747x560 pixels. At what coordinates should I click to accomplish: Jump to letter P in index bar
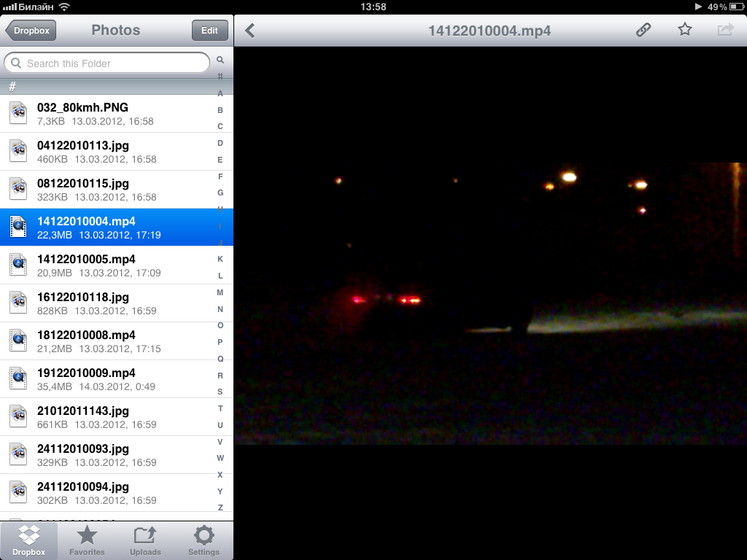click(x=220, y=342)
